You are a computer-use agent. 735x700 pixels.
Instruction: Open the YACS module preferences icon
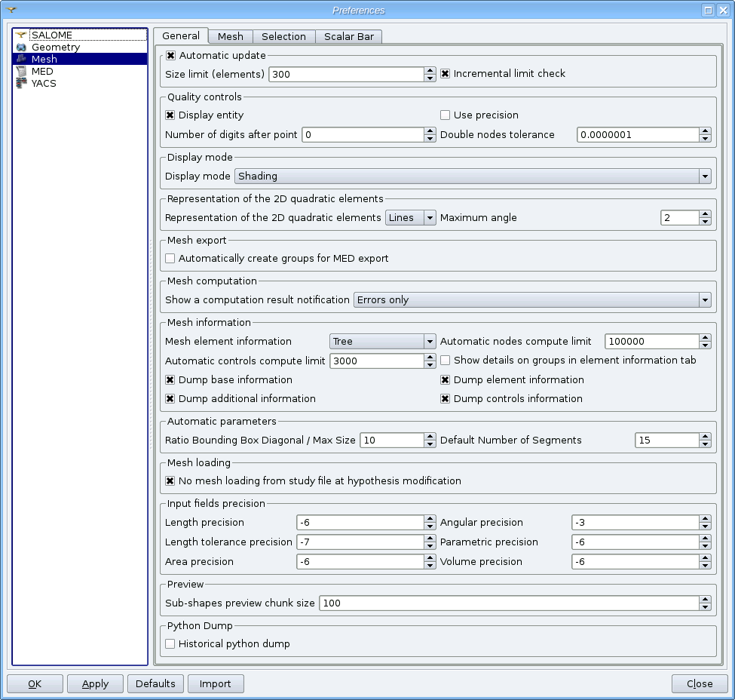click(x=20, y=84)
